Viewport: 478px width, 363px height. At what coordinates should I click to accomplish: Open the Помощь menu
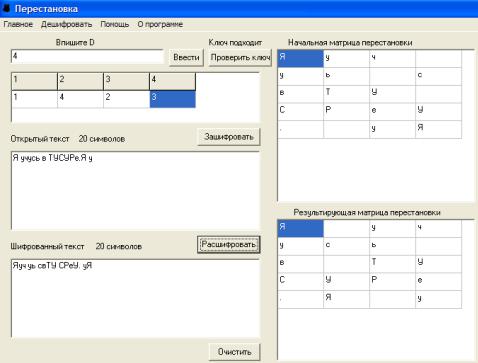pos(115,24)
